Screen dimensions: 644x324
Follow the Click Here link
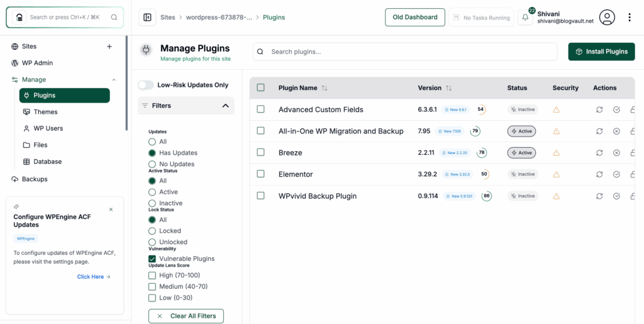pos(94,277)
